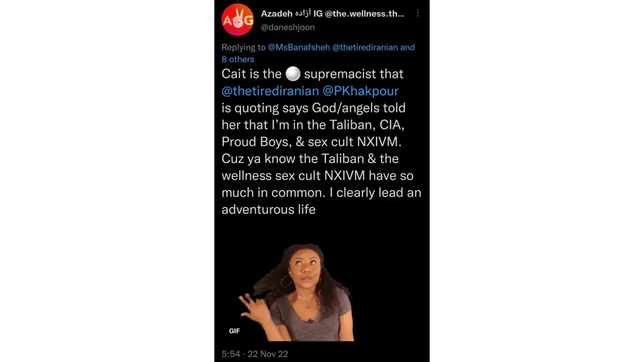Open the AG peace-sign profile avatar
The height and width of the screenshot is (362, 644).
click(238, 20)
